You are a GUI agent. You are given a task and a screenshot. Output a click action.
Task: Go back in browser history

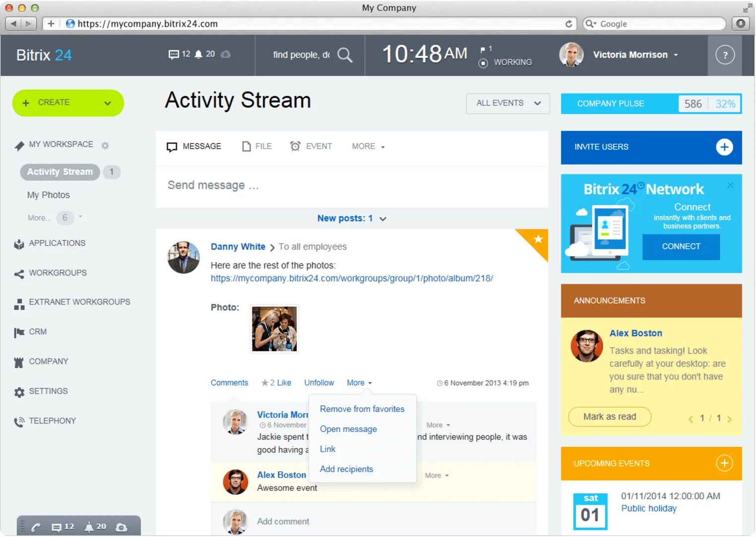[x=13, y=24]
